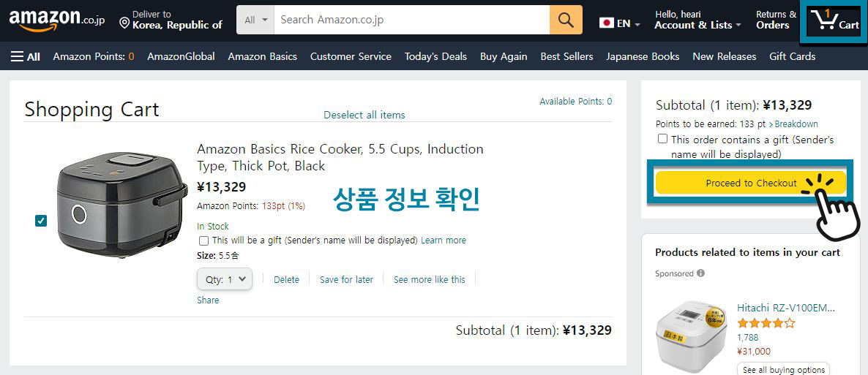Image resolution: width=868 pixels, height=375 pixels.
Task: Click the magnifier search button
Action: (566, 20)
